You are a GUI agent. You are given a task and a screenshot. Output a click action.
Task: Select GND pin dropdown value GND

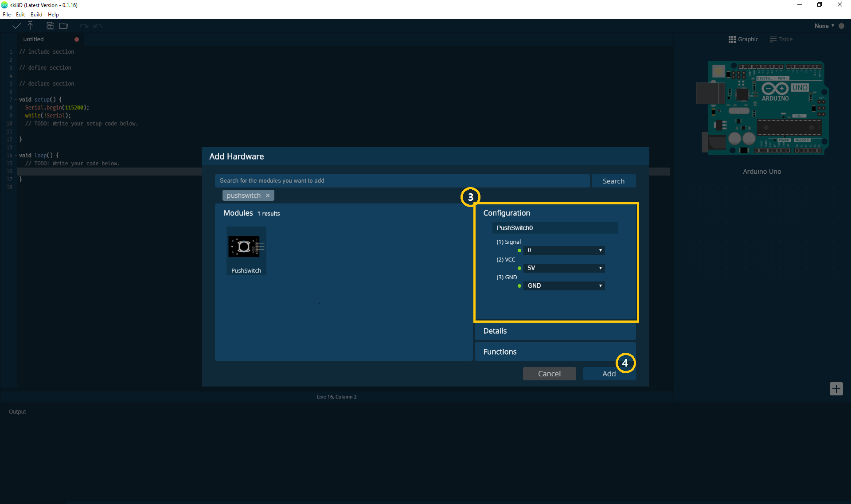click(564, 285)
